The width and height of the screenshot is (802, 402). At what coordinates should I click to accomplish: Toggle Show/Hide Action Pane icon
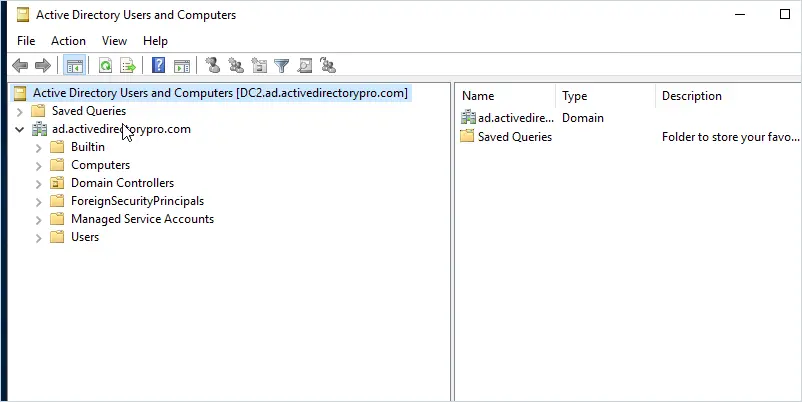182,65
